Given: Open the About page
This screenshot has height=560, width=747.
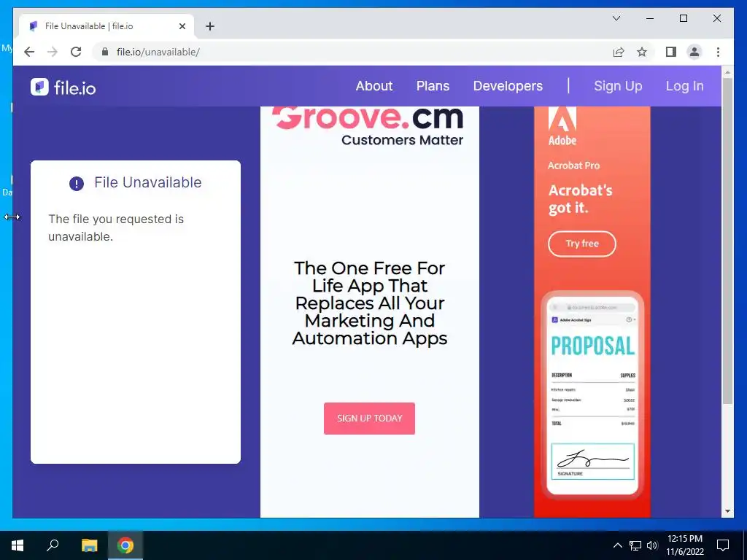Looking at the screenshot, I should pos(374,86).
